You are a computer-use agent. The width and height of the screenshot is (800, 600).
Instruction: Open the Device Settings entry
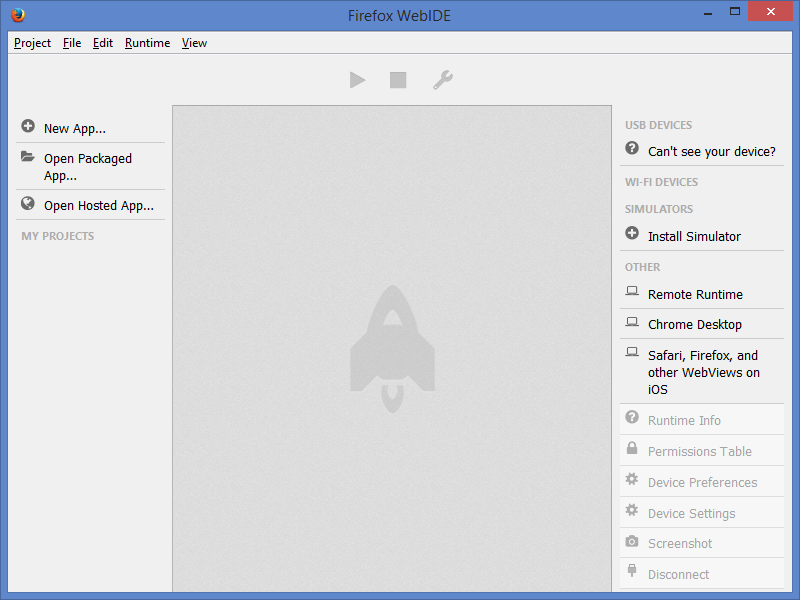[x=702, y=513]
